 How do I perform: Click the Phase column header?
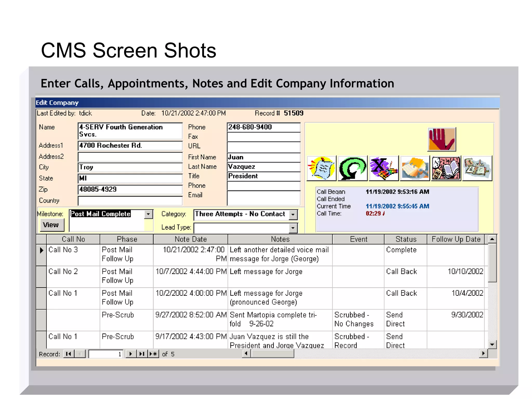click(127, 239)
